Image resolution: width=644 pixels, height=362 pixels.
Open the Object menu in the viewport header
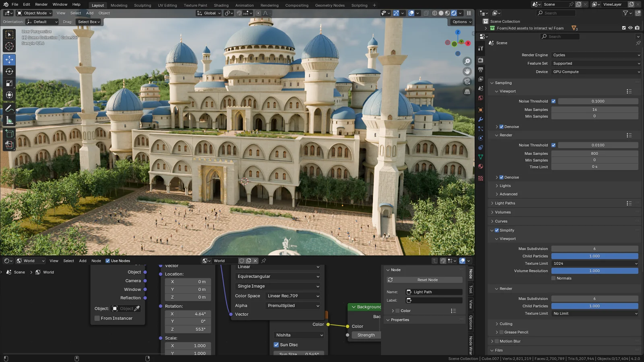104,13
